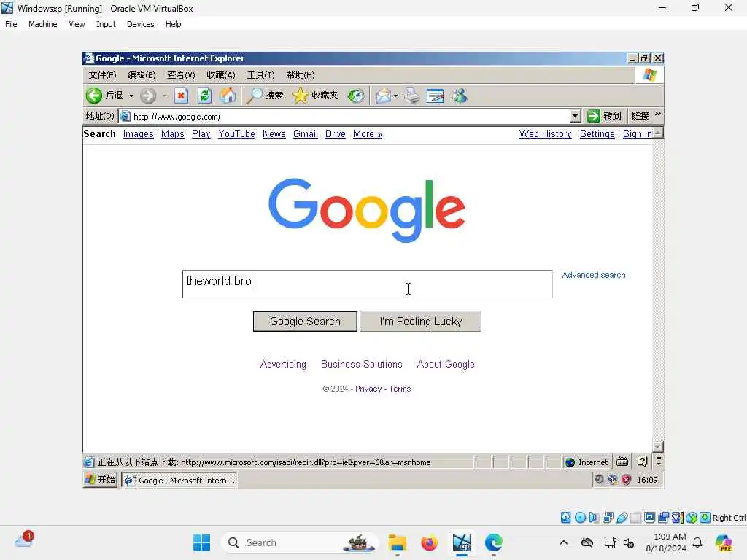Screen dimensions: 747x560
Task: Open the Forward button history dropdown arrow
Action: pyautogui.click(x=165, y=96)
